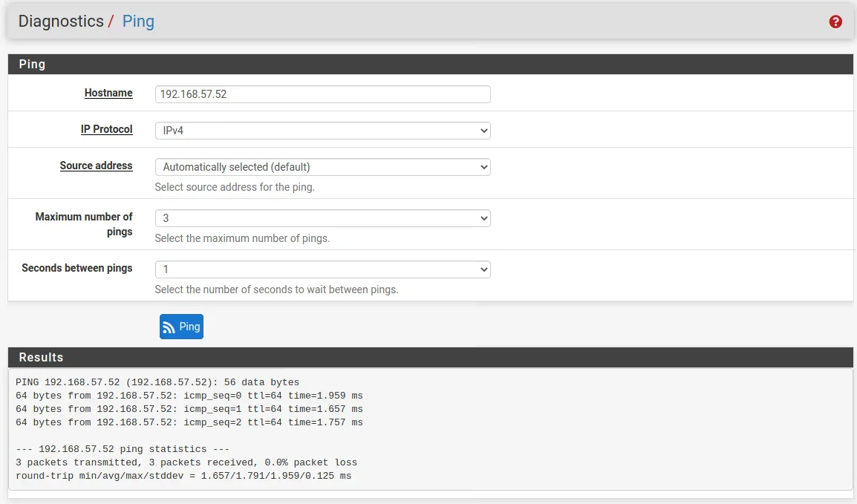Click the underlined Hostname label
The width and height of the screenshot is (857, 504).
pos(108,93)
